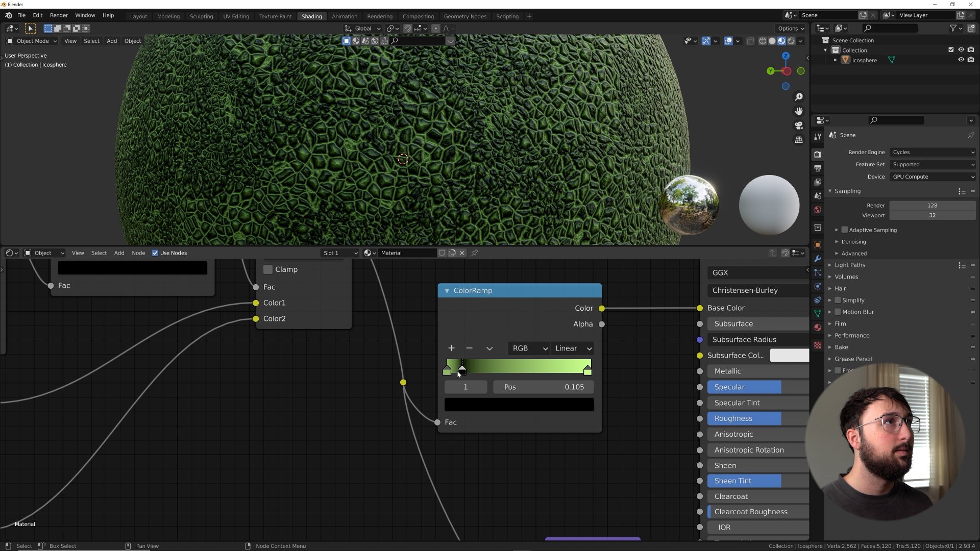Screen dimensions: 980x551
Task: Enable the Clamp checkbox on the mix node
Action: tap(268, 269)
